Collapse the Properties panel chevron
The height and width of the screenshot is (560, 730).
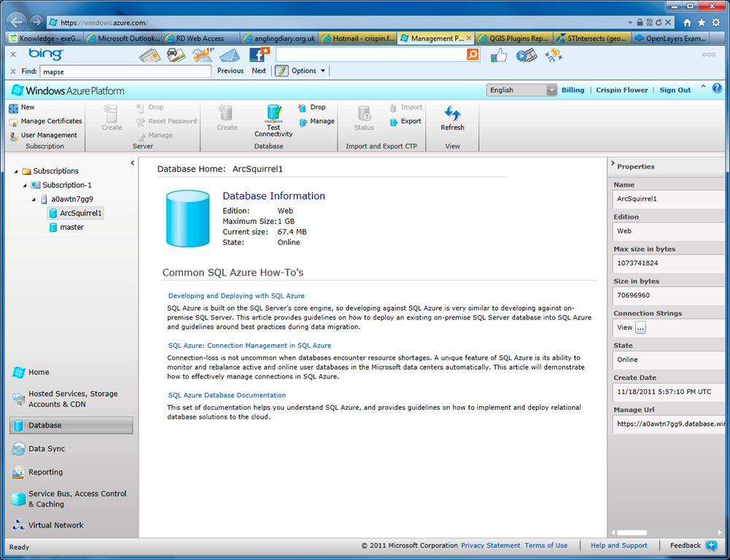613,164
